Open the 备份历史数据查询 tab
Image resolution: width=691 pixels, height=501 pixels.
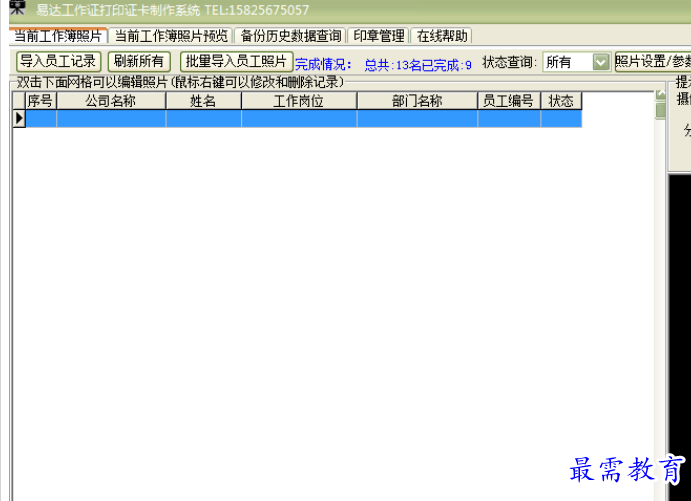(x=291, y=36)
